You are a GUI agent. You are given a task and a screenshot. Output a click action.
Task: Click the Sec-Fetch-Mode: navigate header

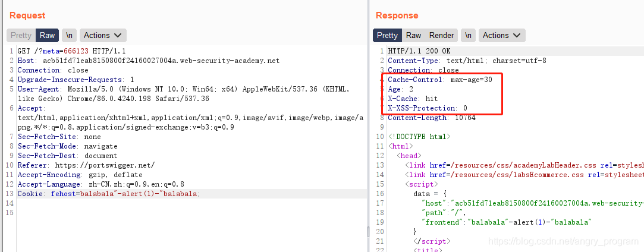click(67, 146)
